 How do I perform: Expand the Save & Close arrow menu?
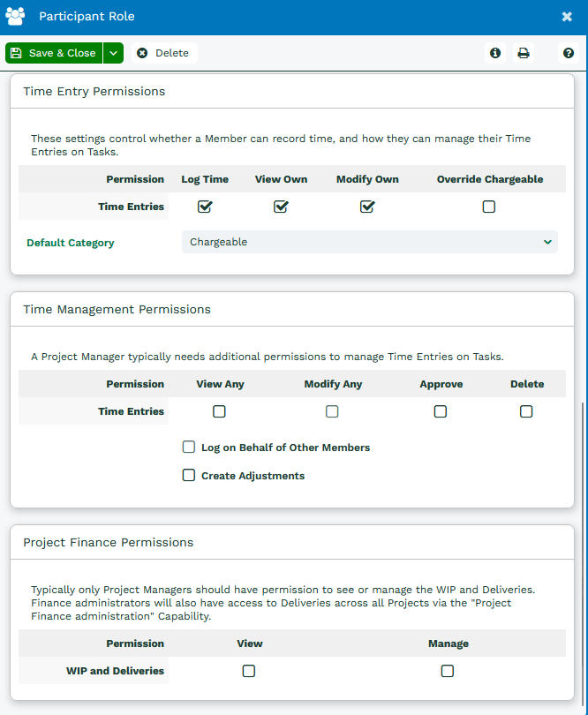tap(113, 53)
